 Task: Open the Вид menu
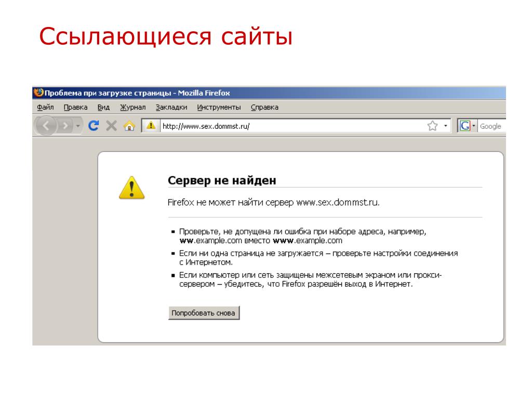click(x=103, y=107)
